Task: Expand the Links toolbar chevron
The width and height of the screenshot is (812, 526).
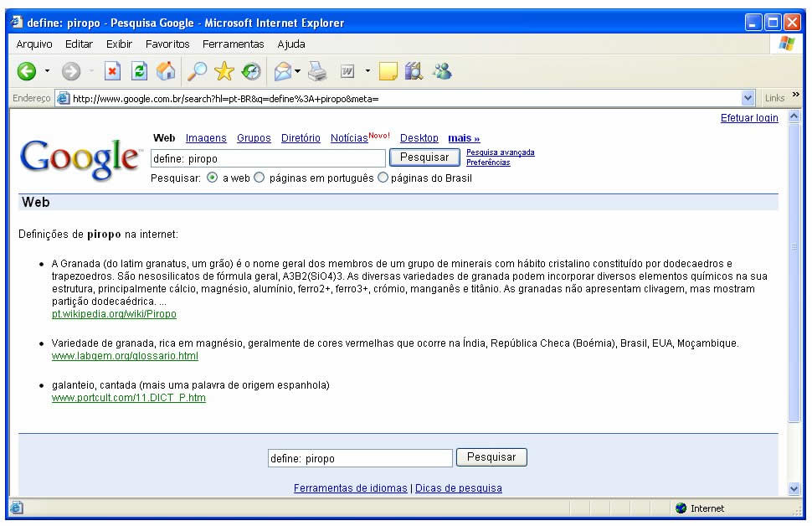Action: [x=796, y=95]
